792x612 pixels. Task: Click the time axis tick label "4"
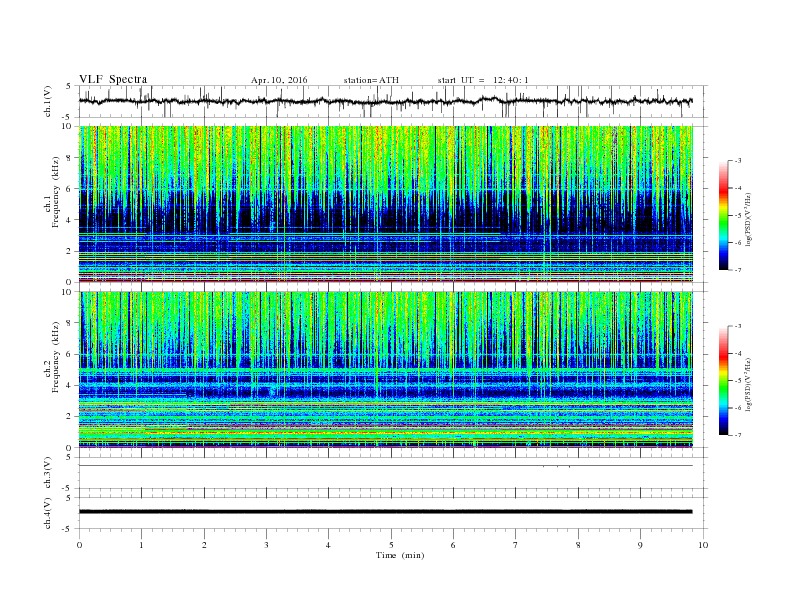pyautogui.click(x=328, y=545)
